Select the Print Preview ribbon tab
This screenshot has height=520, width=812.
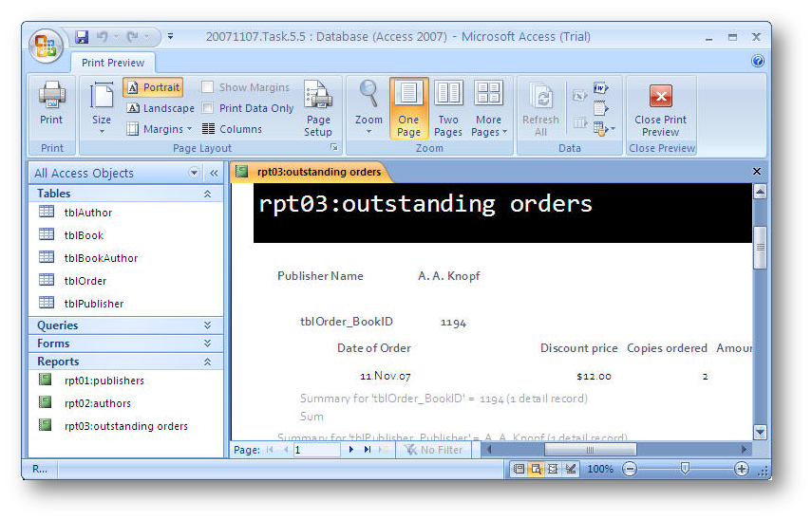113,63
